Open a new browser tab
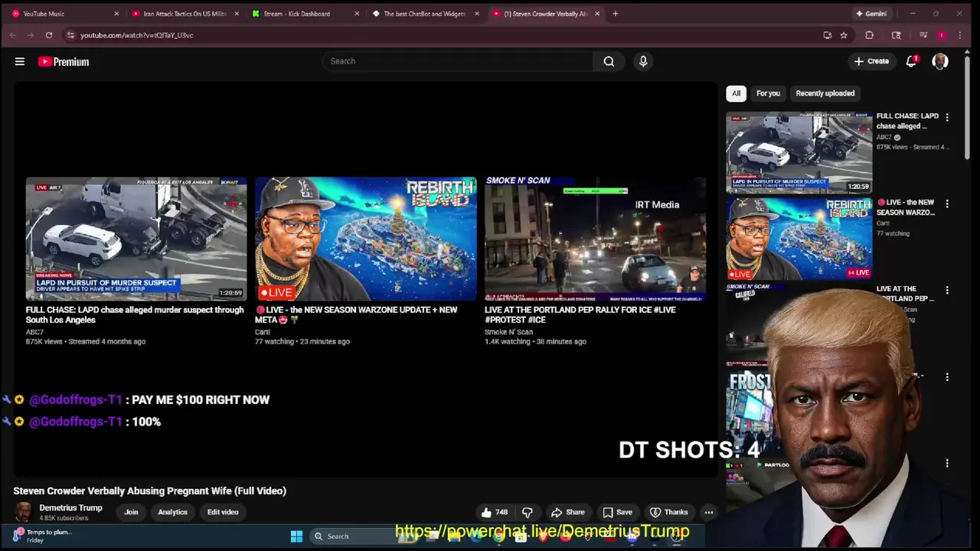The image size is (980, 551). tap(616, 14)
